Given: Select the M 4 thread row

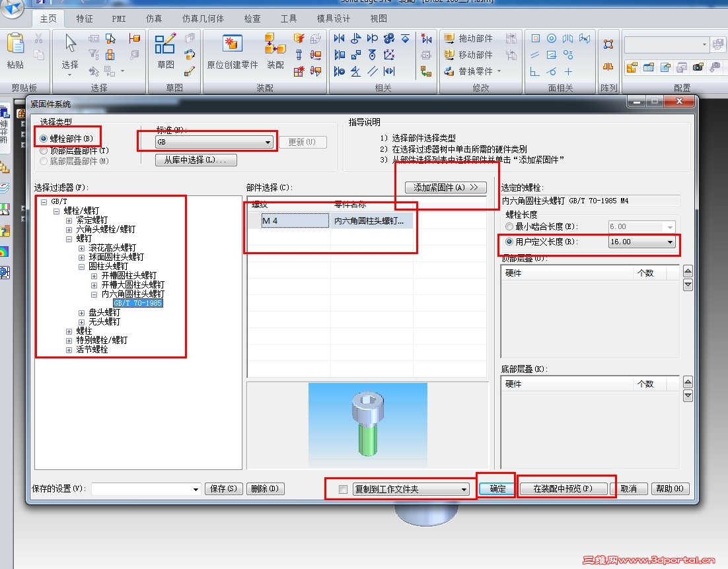Looking at the screenshot, I should click(x=330, y=220).
